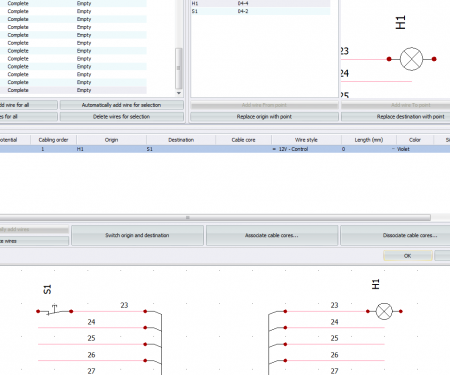Image resolution: width=450 pixels, height=375 pixels.
Task: Click the S1 switch symbol in schematic
Action: point(54,310)
